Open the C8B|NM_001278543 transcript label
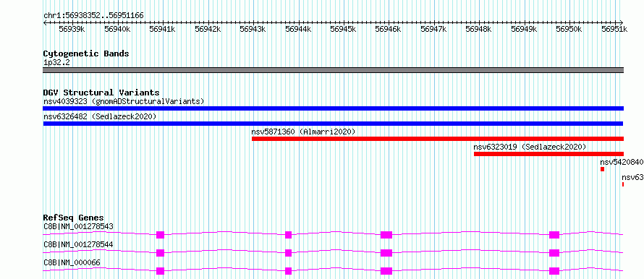Image resolution: width=644 pixels, height=279 pixels. (x=78, y=226)
